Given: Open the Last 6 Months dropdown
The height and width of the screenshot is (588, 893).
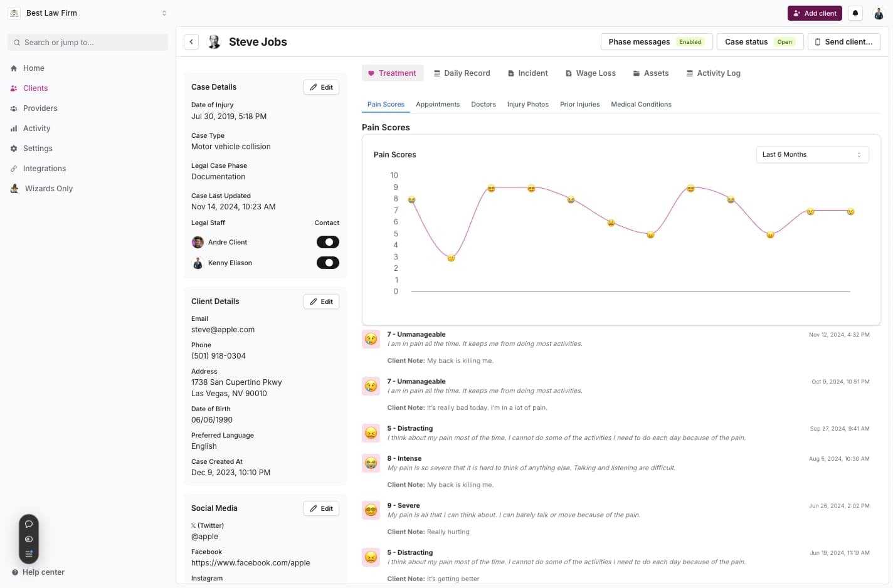Looking at the screenshot, I should click(811, 154).
